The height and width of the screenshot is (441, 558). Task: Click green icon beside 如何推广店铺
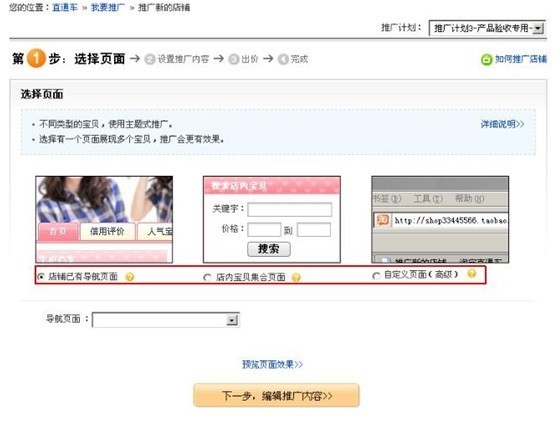[486, 59]
